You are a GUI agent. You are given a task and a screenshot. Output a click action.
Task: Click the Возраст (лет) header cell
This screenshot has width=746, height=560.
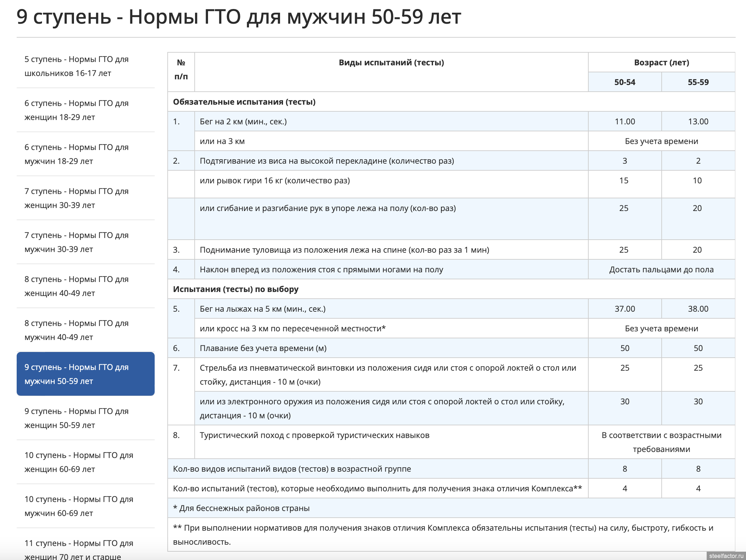(x=661, y=62)
